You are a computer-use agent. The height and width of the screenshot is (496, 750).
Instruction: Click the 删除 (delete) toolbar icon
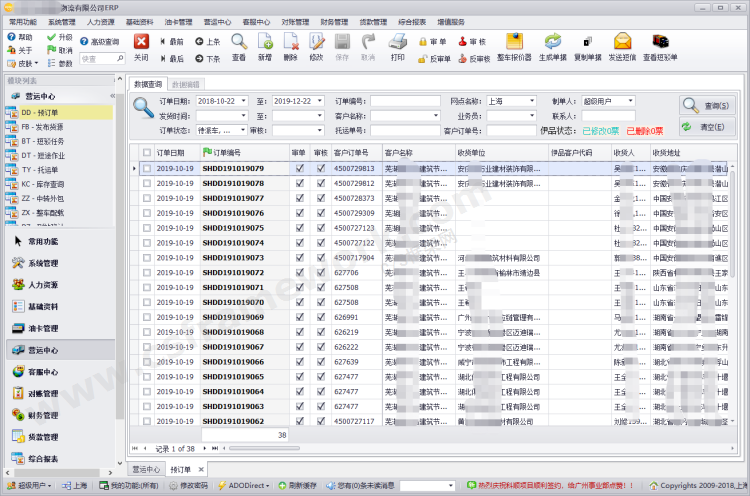[290, 42]
